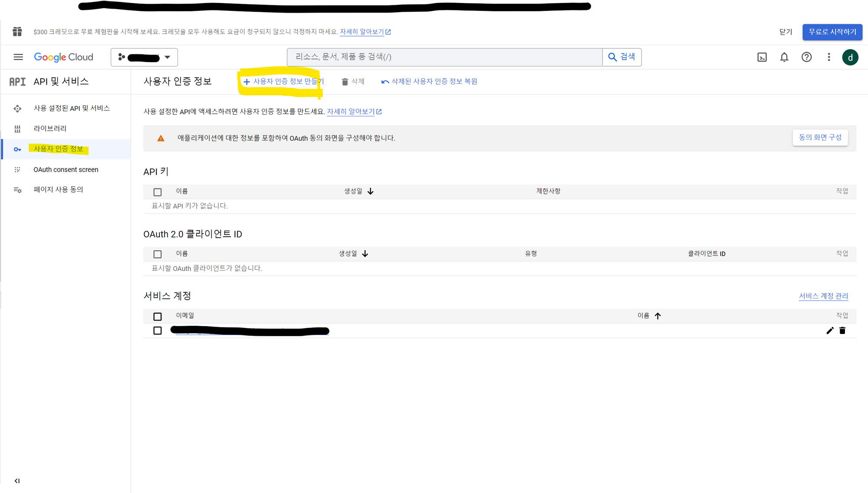This screenshot has height=493, width=868.
Task: Open the project selector dropdown
Action: click(144, 57)
